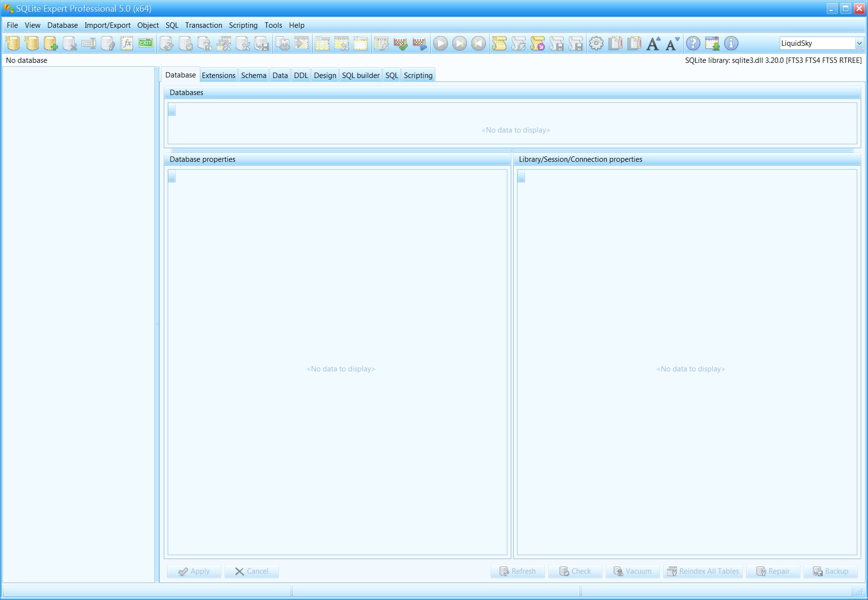Open the Database menu in menu bar
Screen dimensions: 868x600
(x=62, y=25)
